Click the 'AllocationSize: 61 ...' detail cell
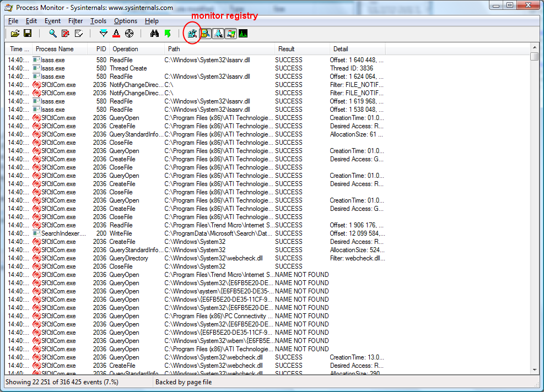 coord(356,134)
